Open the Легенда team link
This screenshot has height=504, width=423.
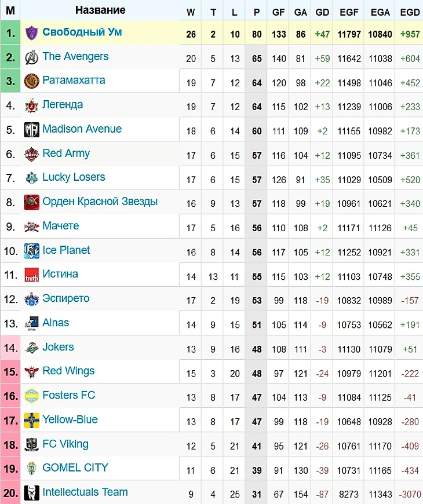(63, 104)
